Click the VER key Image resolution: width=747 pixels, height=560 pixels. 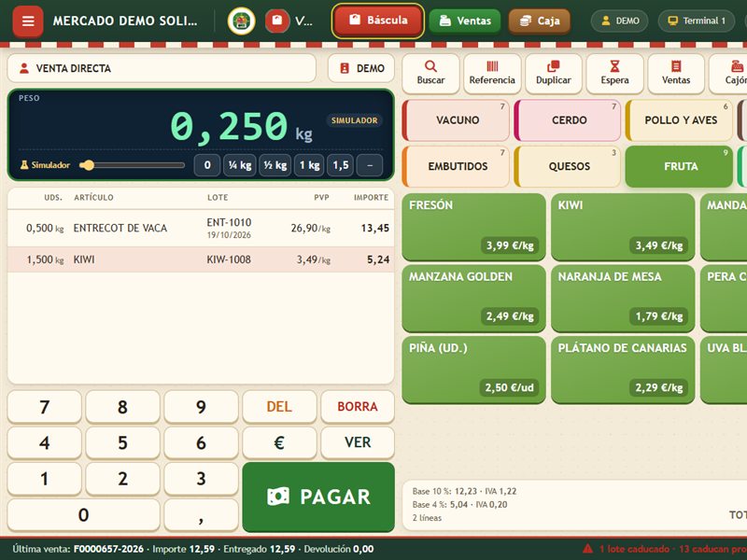pyautogui.click(x=358, y=442)
